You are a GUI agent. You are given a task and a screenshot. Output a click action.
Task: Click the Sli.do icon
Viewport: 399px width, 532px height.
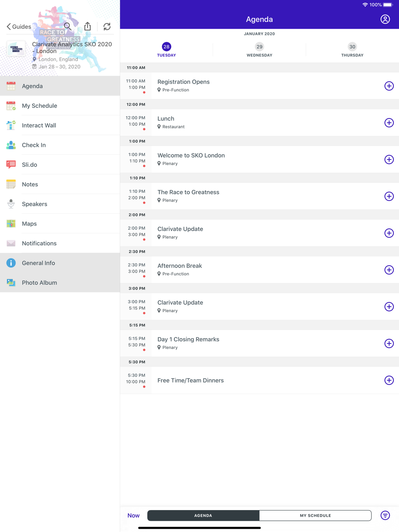(11, 165)
